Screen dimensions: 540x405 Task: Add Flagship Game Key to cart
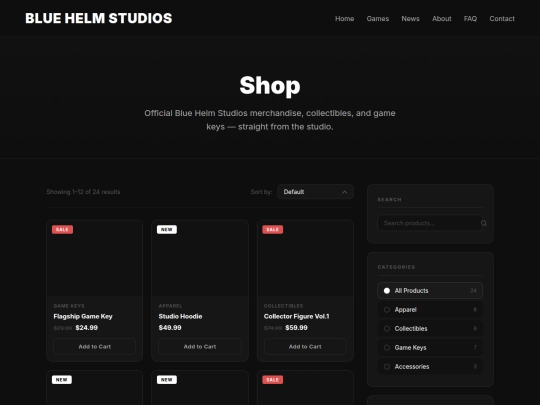[x=95, y=346]
